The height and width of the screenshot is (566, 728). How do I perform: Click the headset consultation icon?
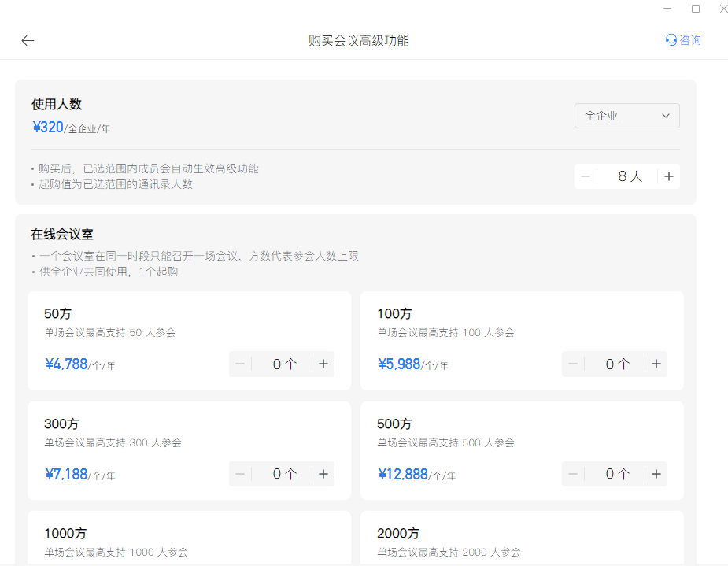(670, 39)
